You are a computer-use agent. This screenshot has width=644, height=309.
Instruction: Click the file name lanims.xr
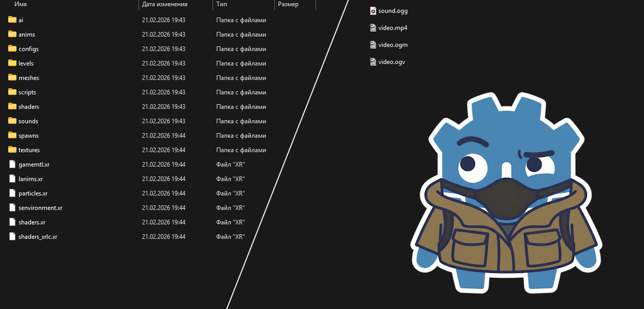point(31,179)
